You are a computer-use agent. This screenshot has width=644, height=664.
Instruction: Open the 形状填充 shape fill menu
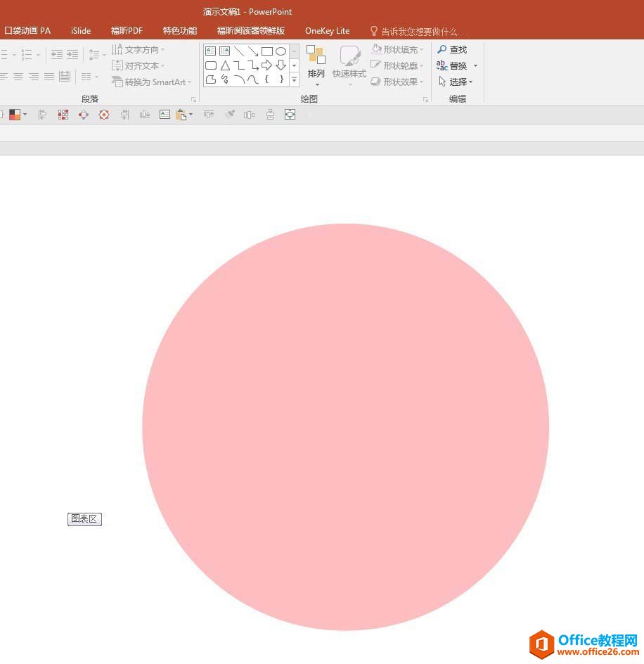click(397, 49)
